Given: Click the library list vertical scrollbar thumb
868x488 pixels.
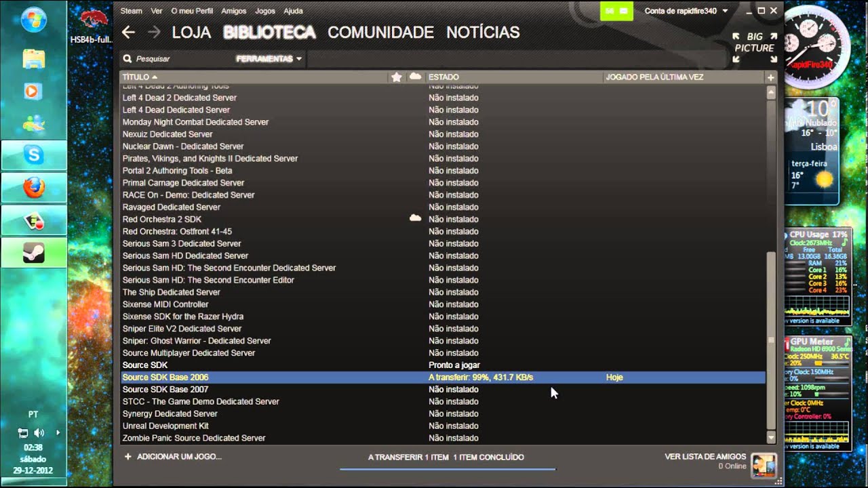Looking at the screenshot, I should pyautogui.click(x=771, y=340).
